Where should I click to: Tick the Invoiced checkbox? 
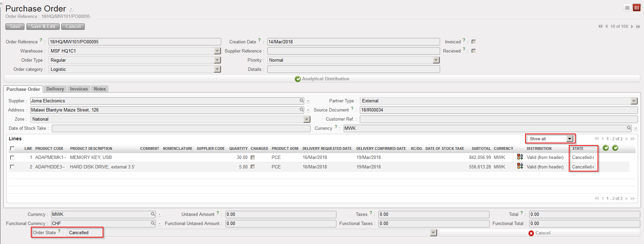tap(474, 42)
